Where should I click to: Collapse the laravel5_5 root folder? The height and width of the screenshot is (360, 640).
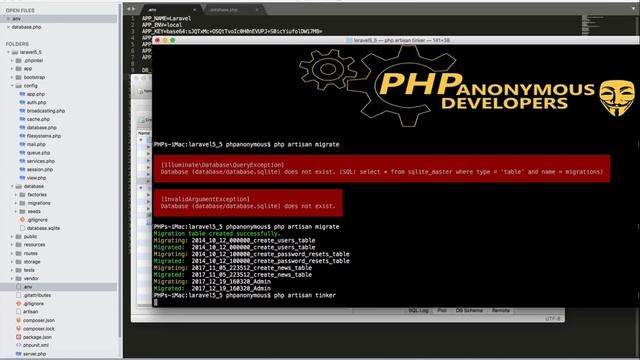pos(8,52)
